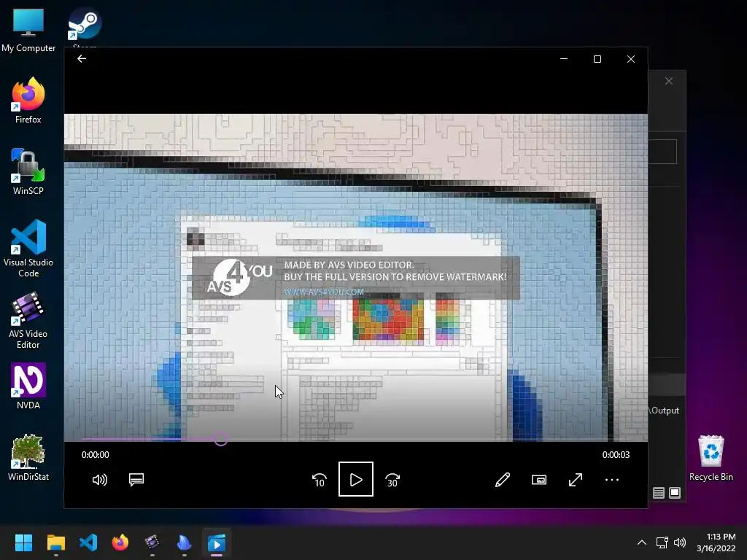Select the My Computer desktop icon
This screenshot has width=747, height=560.
click(x=28, y=30)
